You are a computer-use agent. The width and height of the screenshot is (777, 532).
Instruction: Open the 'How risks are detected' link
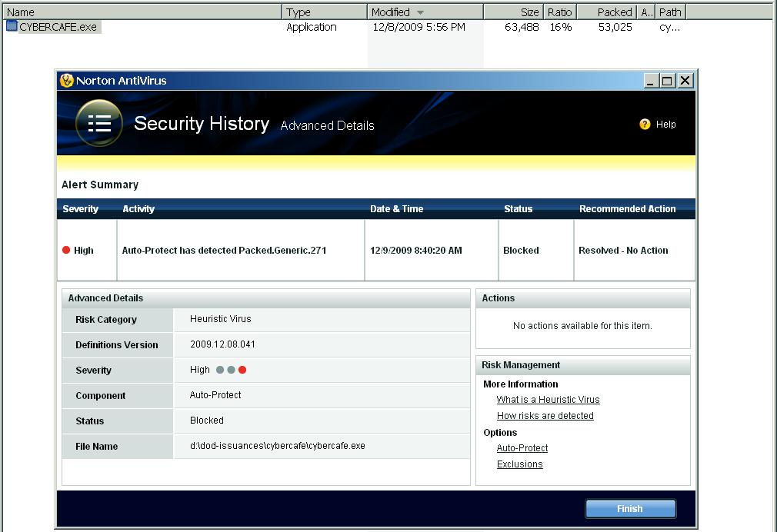pyautogui.click(x=545, y=416)
